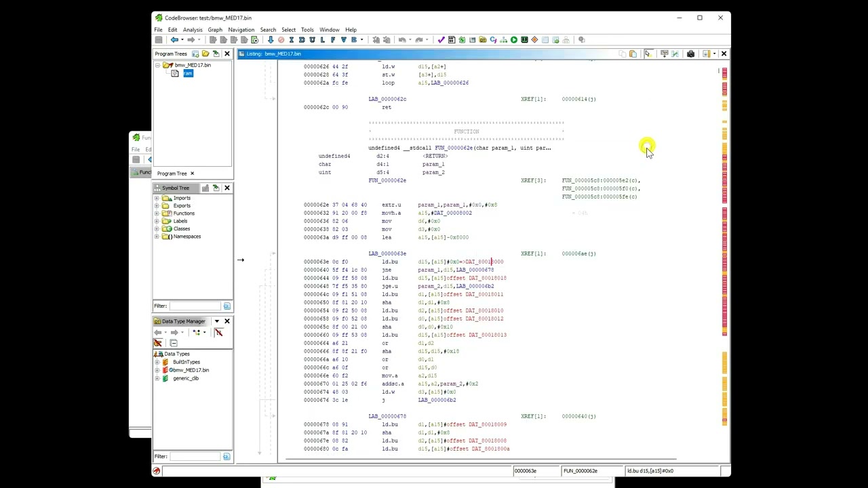Click the Data Type Manager filter field
Viewport: 868px width, 488px height.
(x=195, y=457)
